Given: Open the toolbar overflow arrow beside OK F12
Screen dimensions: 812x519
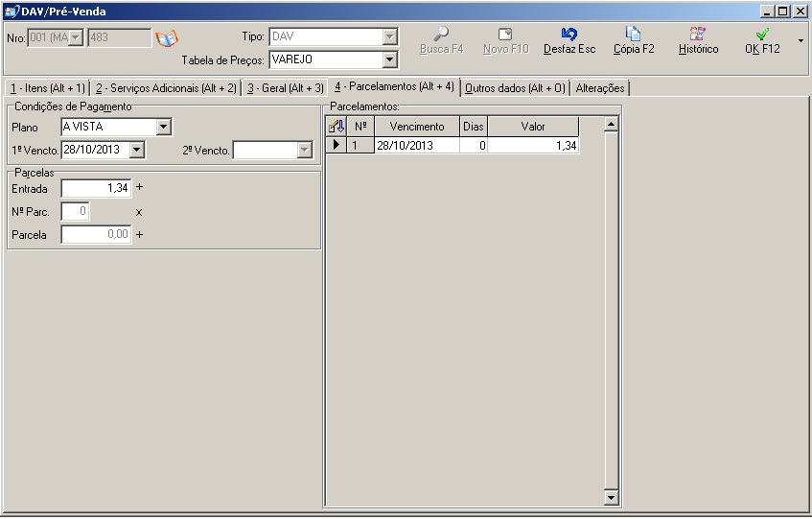Looking at the screenshot, I should [800, 41].
